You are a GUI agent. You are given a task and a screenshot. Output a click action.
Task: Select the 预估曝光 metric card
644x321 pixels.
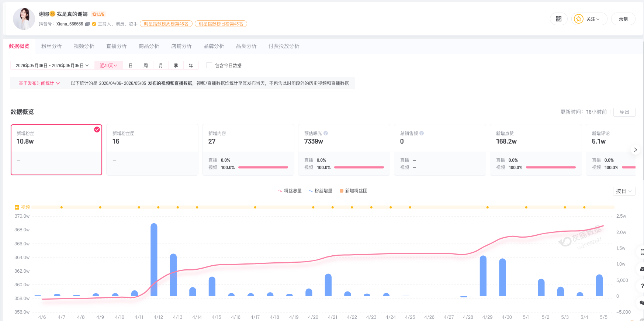click(344, 150)
